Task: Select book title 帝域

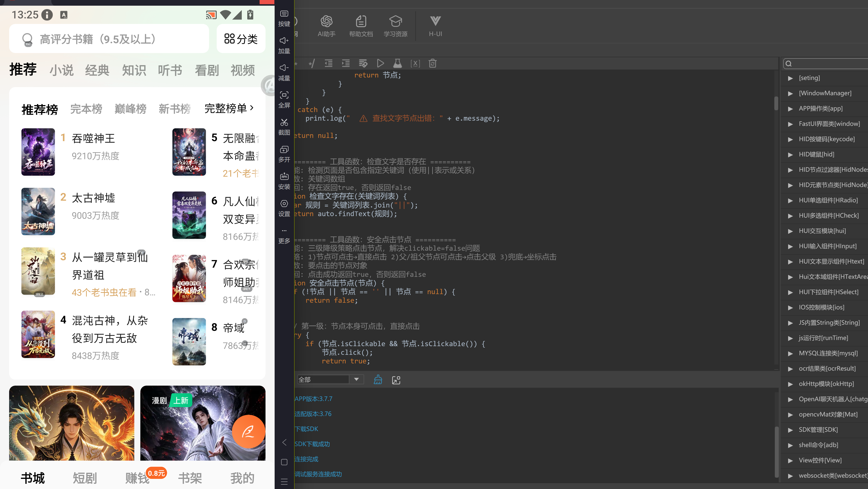Action: point(233,327)
